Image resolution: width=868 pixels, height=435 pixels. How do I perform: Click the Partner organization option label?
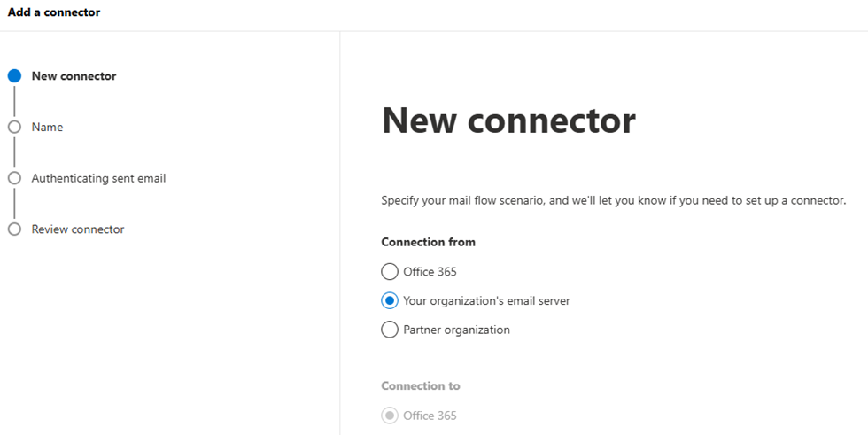[x=456, y=330]
